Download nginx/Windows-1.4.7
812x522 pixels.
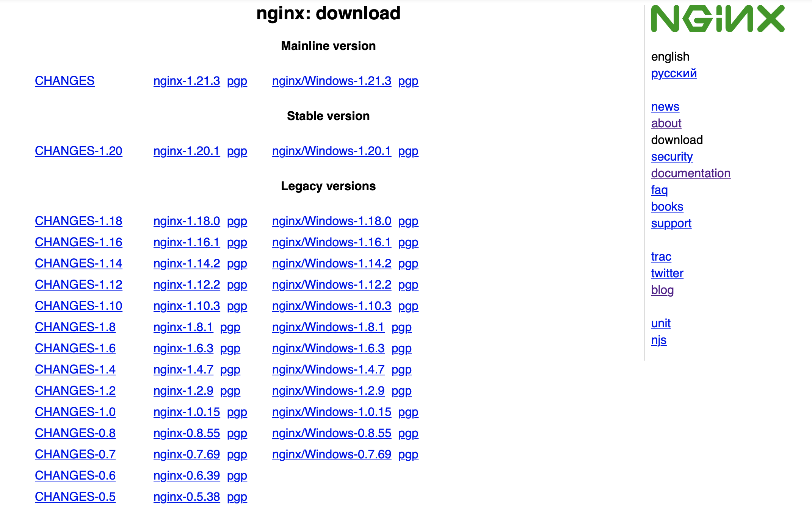pos(328,369)
